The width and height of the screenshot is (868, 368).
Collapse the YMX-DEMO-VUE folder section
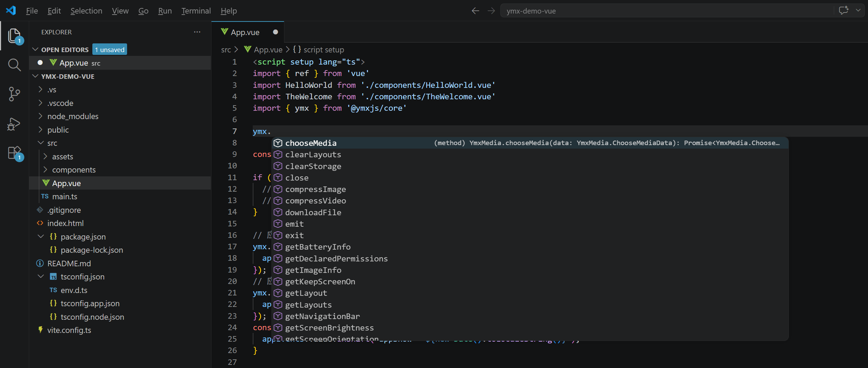point(35,76)
